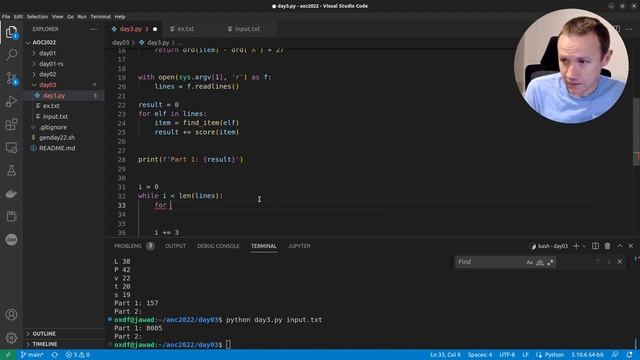Open the terminal launch profile dropdown

(x=584, y=246)
